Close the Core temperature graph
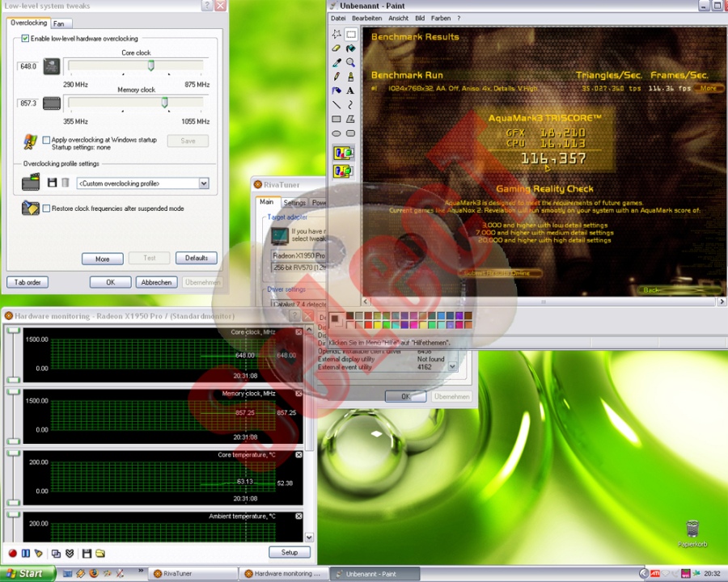728x582 pixels. point(298,455)
